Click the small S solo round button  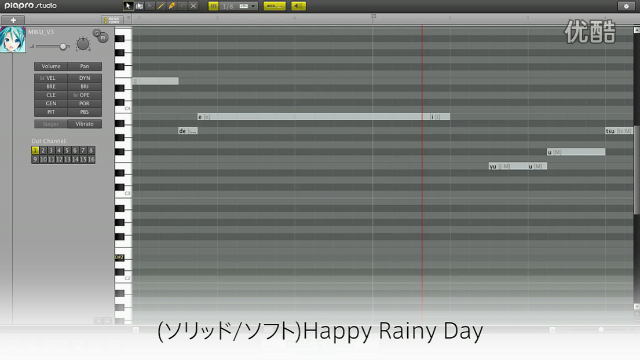97,33
